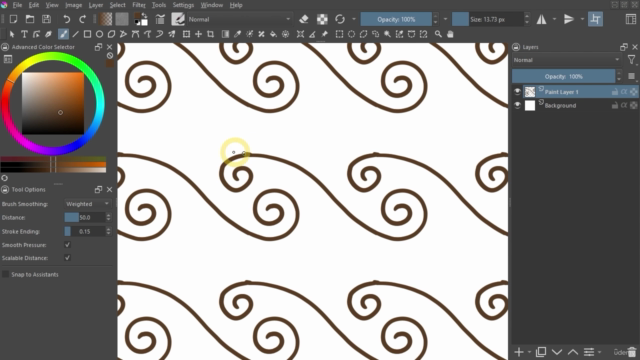This screenshot has width=640, height=360.
Task: Select the Color Sampler eyedropper tool
Action: (237, 34)
